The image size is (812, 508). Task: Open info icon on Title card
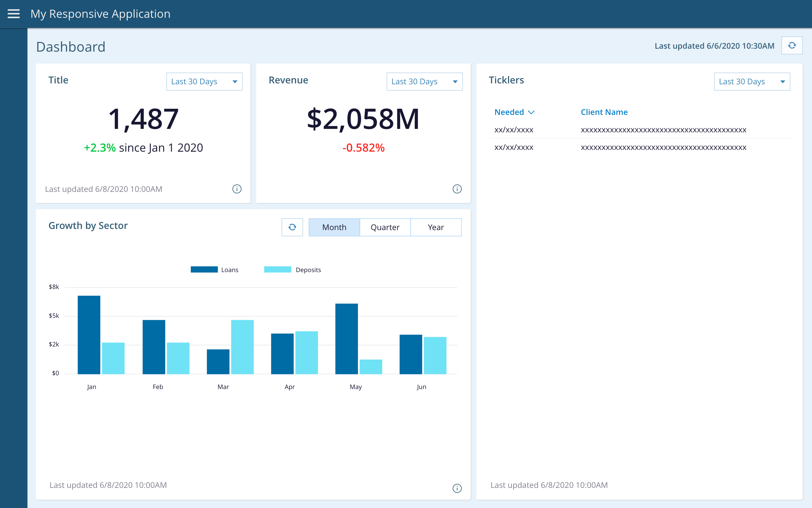coord(237,189)
